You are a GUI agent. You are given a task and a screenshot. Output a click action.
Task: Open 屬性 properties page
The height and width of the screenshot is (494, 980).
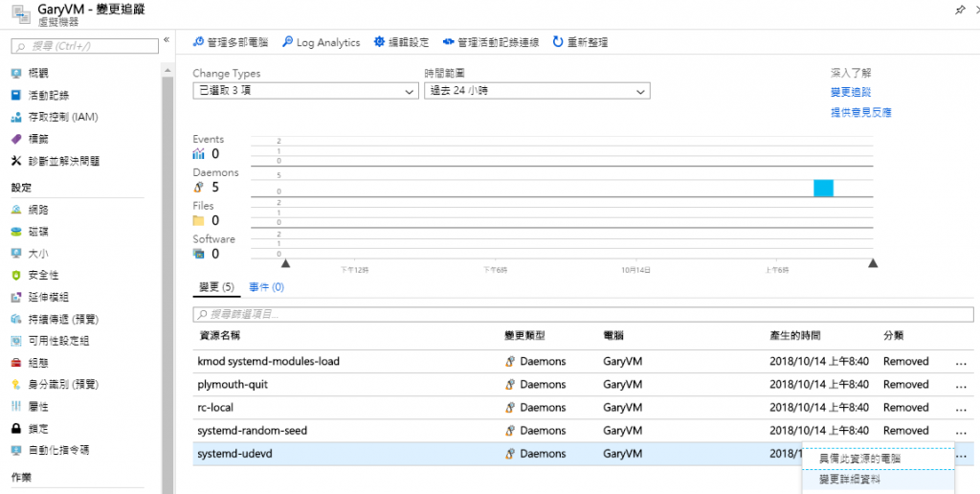point(38,407)
